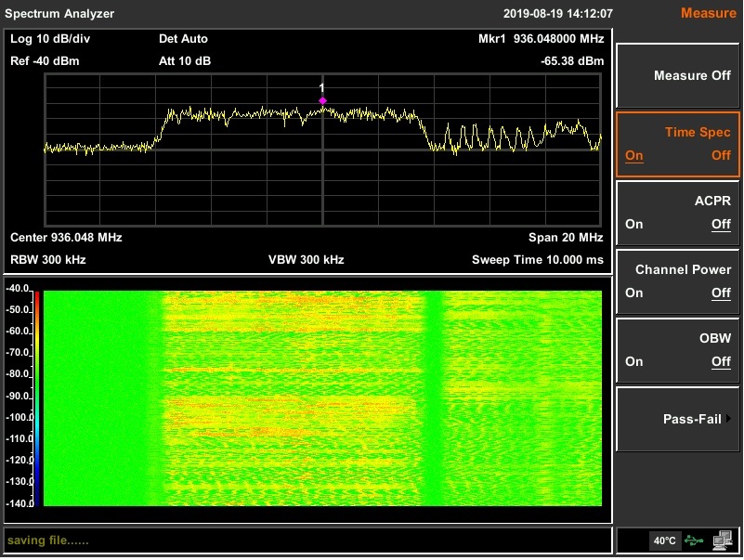This screenshot has height=560, width=744.
Task: Click the Ref -40 dBm label
Action: click(x=45, y=60)
